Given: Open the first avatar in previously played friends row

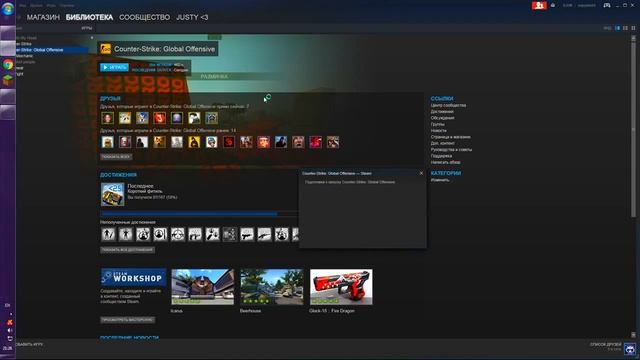Looking at the screenshot, I should click(108, 142).
